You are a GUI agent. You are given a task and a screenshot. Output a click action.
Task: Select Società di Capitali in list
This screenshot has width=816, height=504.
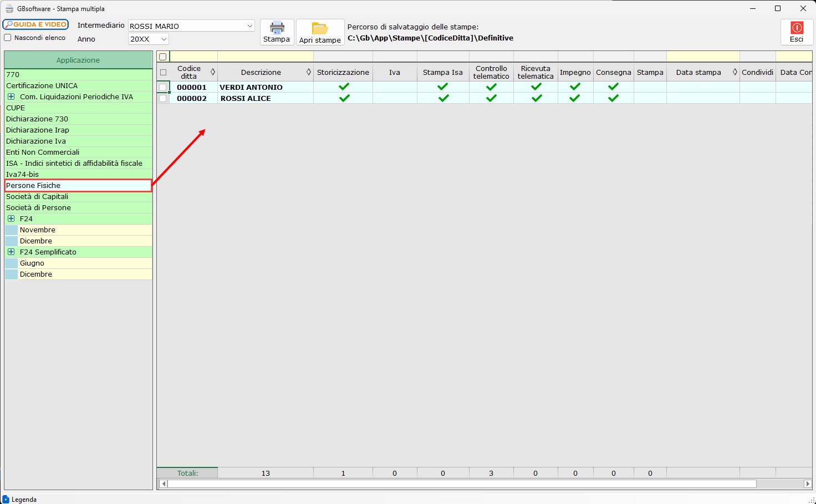tap(37, 196)
